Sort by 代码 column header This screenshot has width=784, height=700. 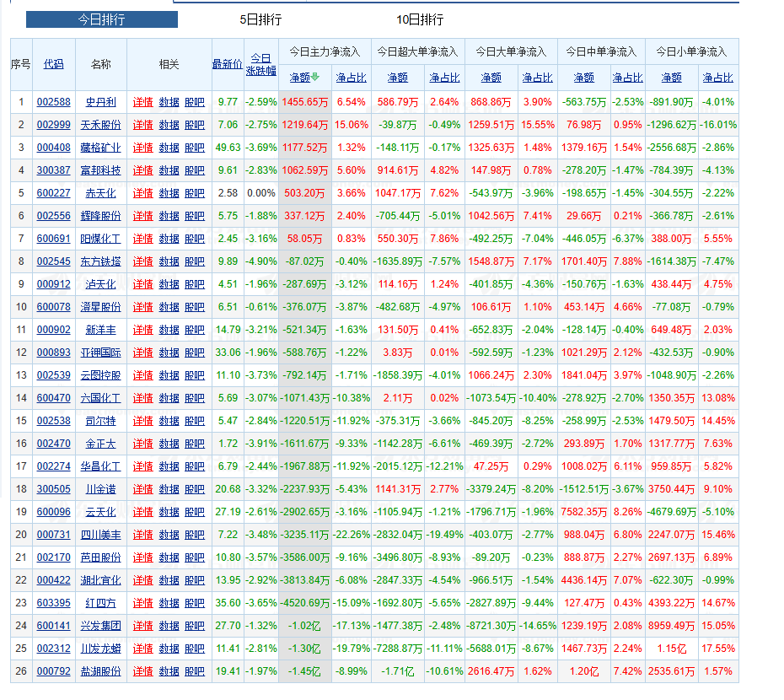click(x=53, y=64)
